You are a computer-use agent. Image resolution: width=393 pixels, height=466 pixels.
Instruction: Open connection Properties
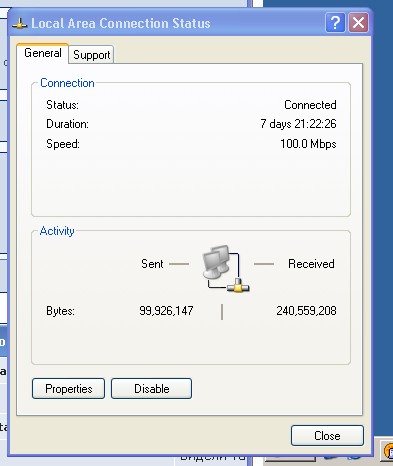[68, 388]
